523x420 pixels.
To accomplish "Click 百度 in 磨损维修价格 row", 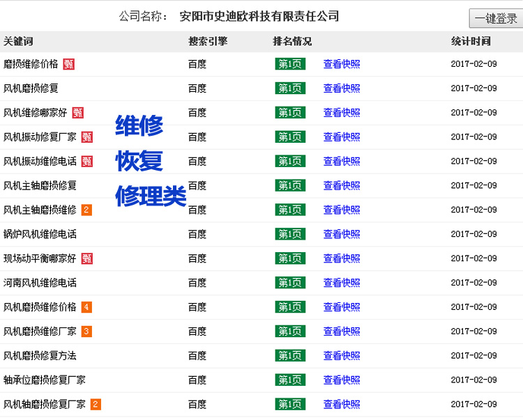I will click(197, 64).
